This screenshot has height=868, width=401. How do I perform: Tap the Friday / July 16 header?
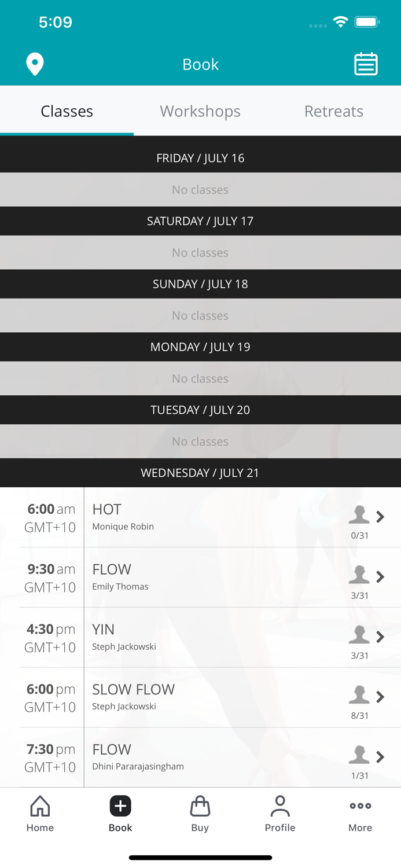200,158
